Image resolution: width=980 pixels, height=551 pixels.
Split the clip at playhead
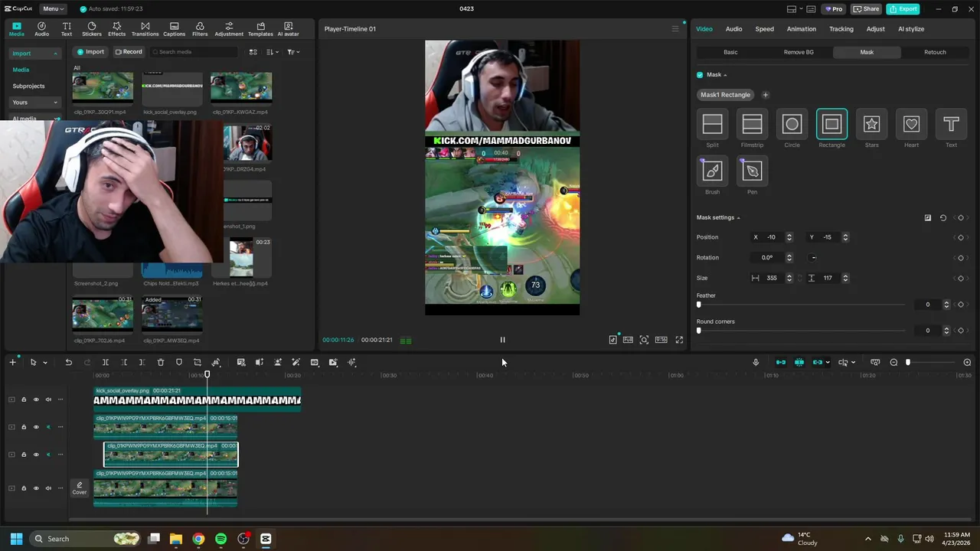[106, 363]
